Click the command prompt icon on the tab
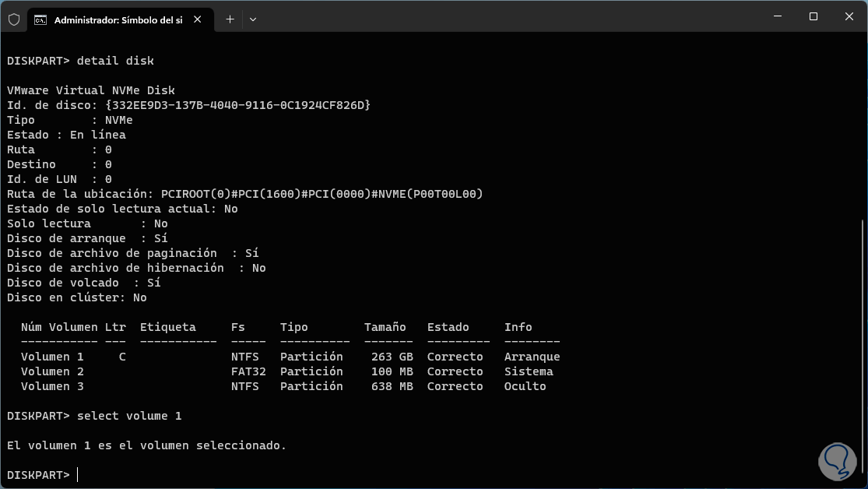The width and height of the screenshot is (868, 489). [40, 19]
